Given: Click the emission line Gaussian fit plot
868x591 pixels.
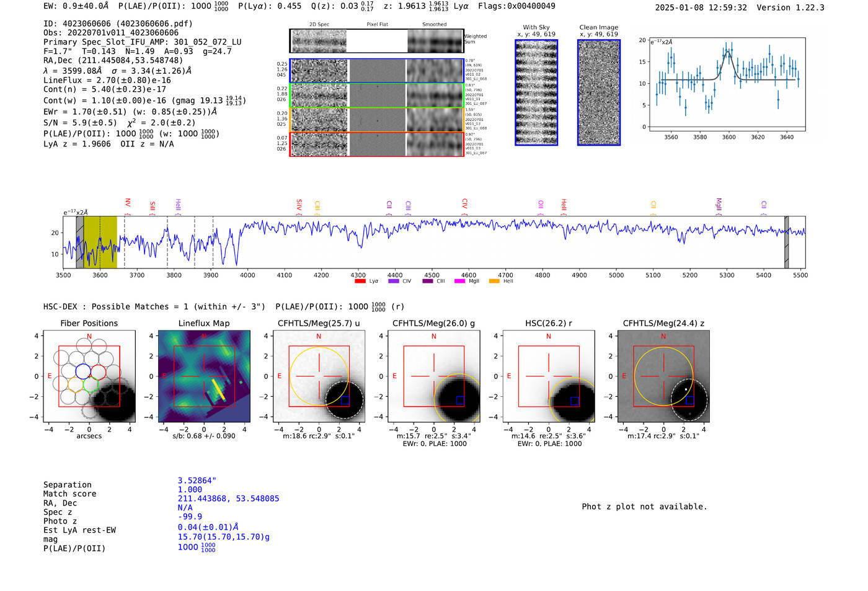Looking at the screenshot, I should [727, 84].
